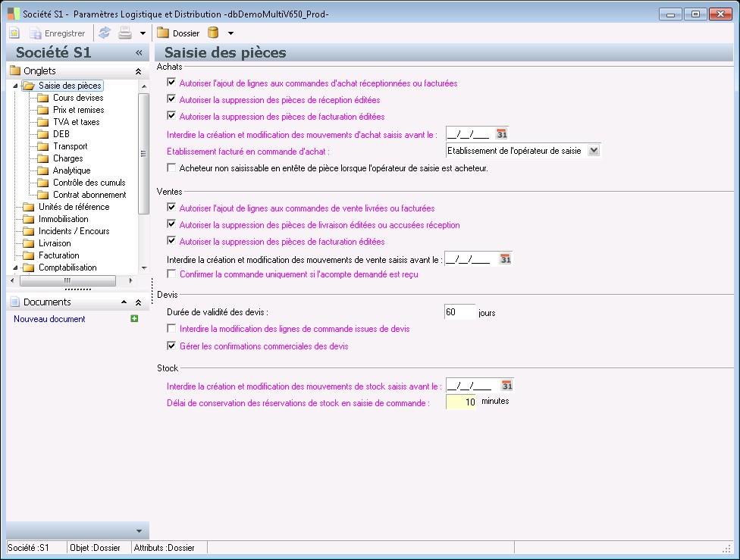Collapse the Société S1 side panel
This screenshot has width=740, height=560.
coord(139,52)
